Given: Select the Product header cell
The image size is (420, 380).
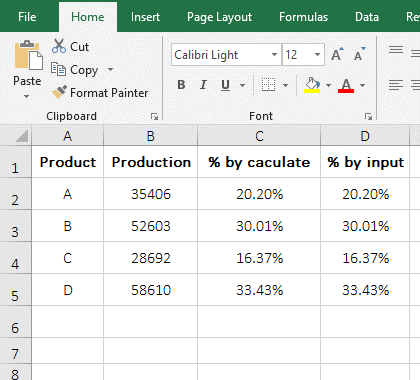Looking at the screenshot, I should pyautogui.click(x=68, y=162).
